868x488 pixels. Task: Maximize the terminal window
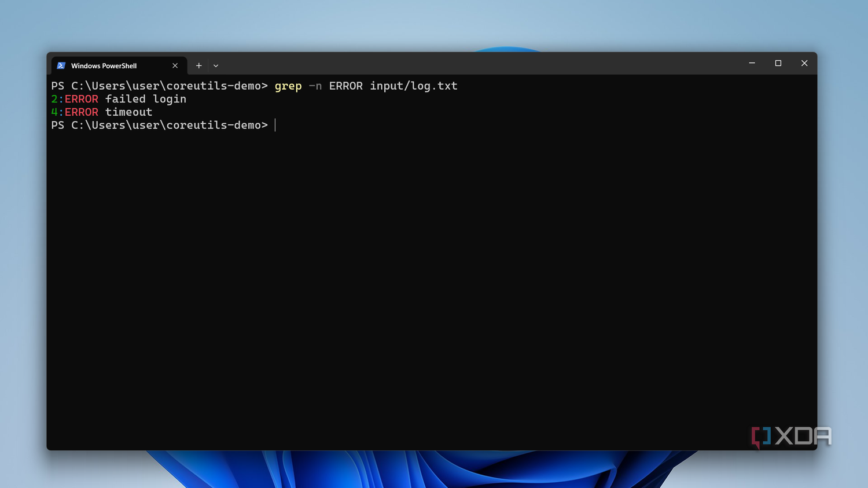point(778,63)
